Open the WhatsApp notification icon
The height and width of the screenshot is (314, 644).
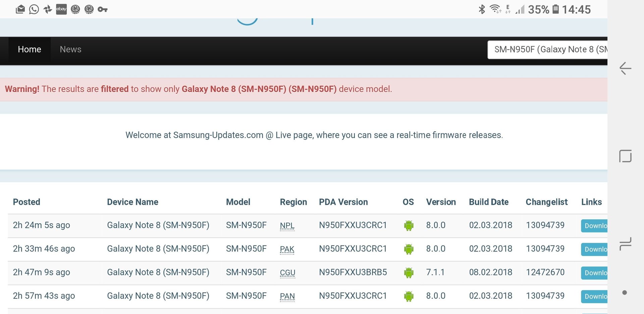[34, 9]
